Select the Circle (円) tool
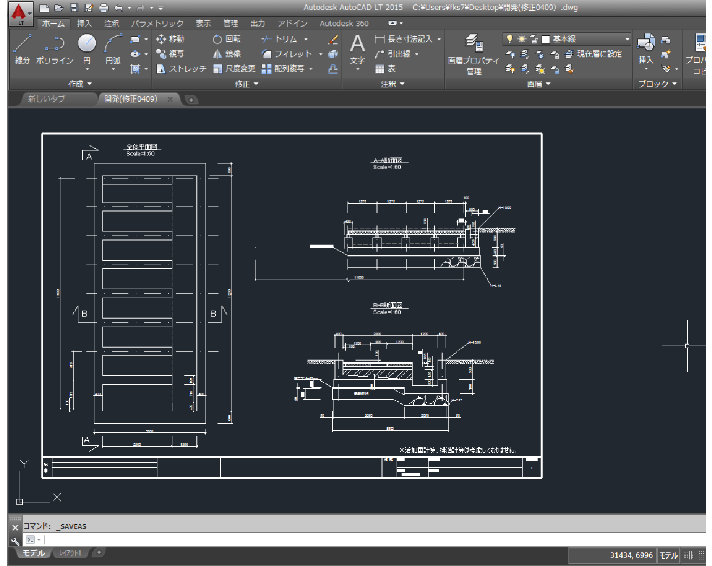This screenshot has width=712, height=566. tap(87, 49)
